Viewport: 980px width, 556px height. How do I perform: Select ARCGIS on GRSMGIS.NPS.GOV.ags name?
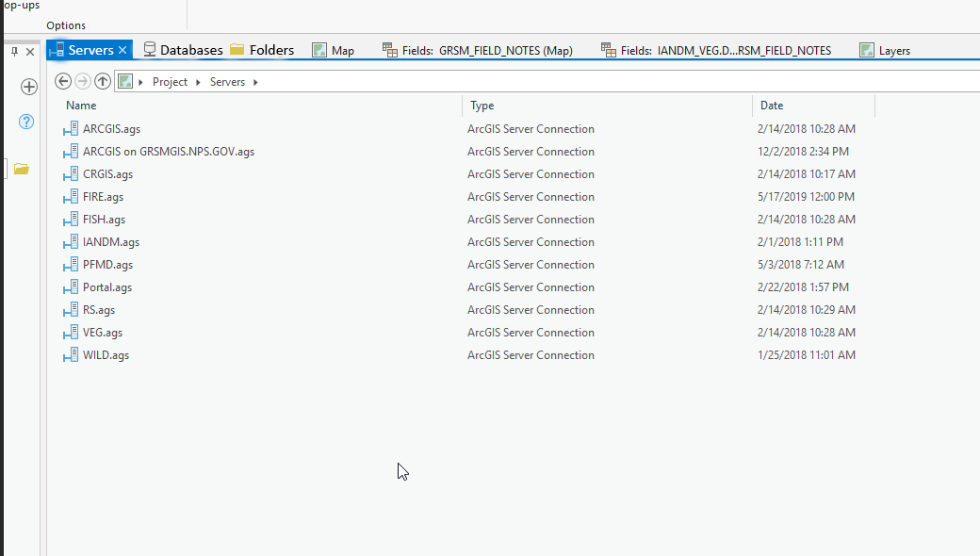click(169, 152)
